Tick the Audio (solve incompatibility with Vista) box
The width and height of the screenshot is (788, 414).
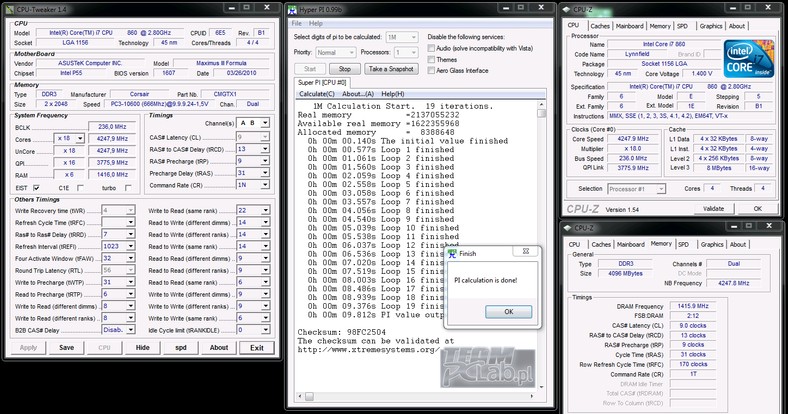pyautogui.click(x=431, y=48)
